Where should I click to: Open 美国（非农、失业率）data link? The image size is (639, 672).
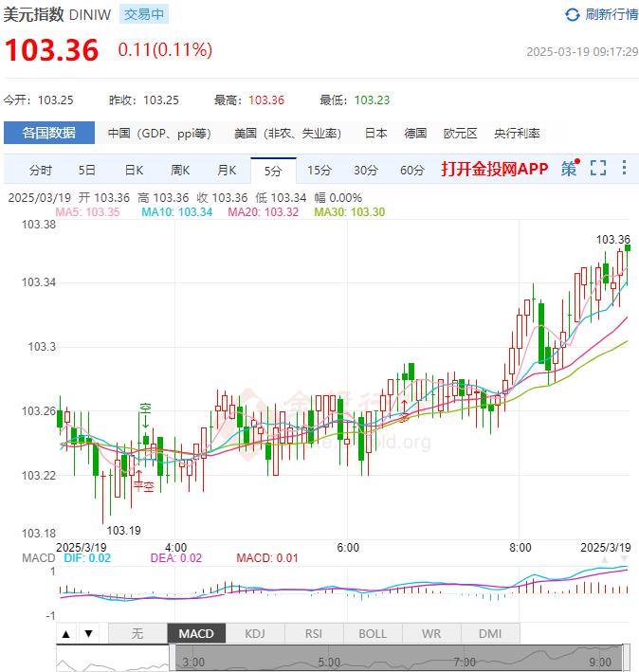click(287, 134)
